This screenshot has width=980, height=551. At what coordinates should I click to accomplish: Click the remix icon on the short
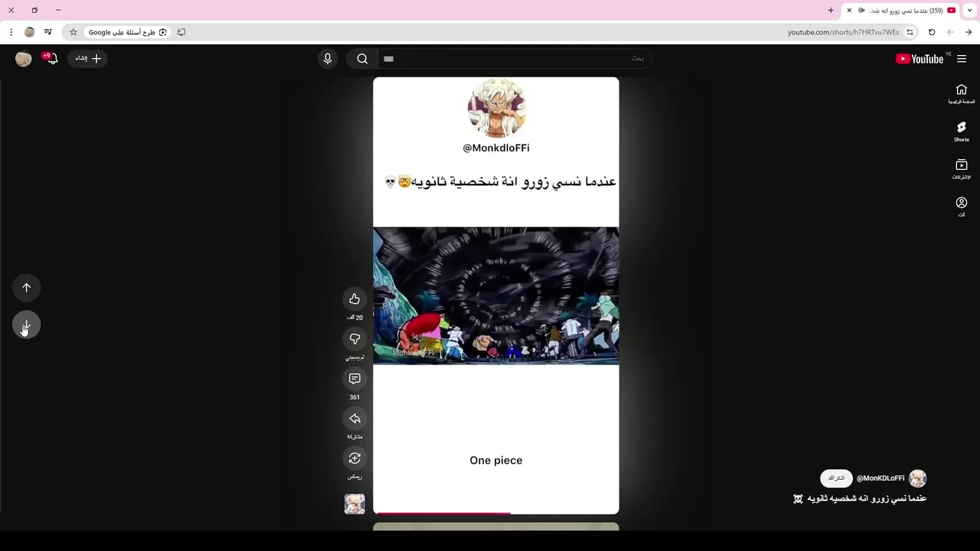[x=354, y=458]
